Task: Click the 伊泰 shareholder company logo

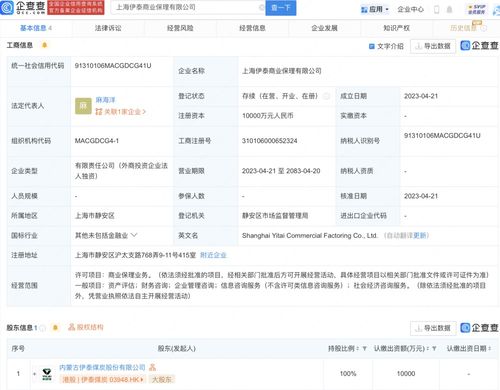Action: pyautogui.click(x=47, y=374)
